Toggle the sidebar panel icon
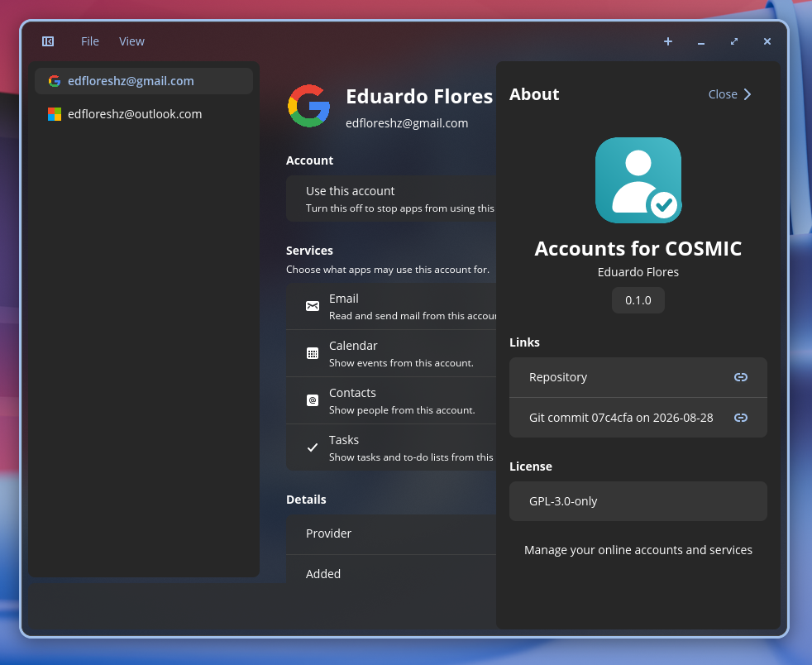The image size is (812, 665). pos(48,41)
